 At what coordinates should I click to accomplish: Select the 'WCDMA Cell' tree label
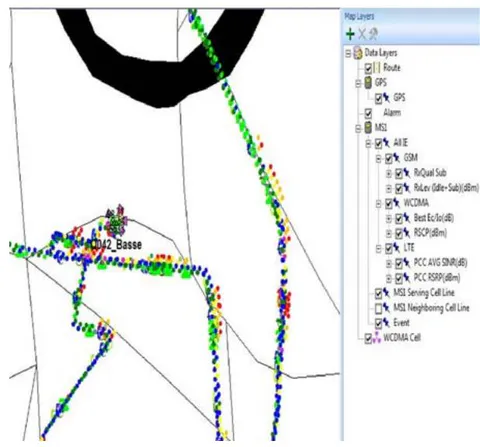(x=402, y=338)
